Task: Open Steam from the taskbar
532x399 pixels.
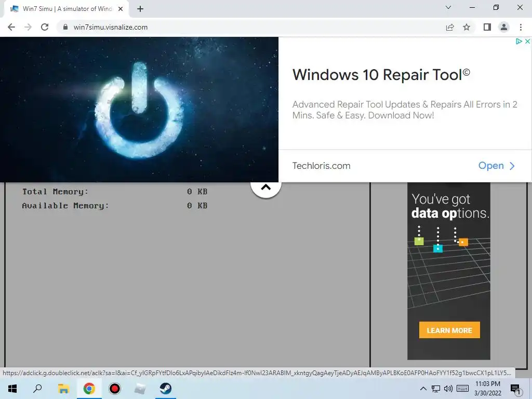Action: 166,389
